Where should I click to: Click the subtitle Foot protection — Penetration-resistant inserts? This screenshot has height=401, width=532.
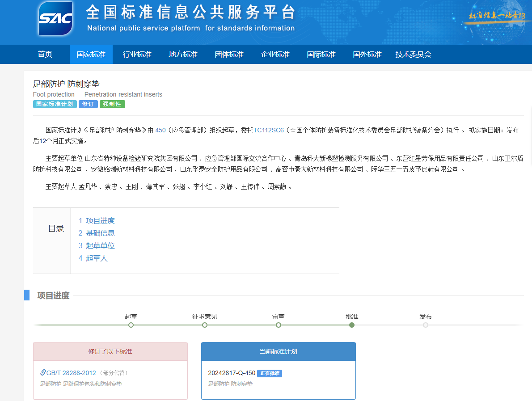(97, 94)
